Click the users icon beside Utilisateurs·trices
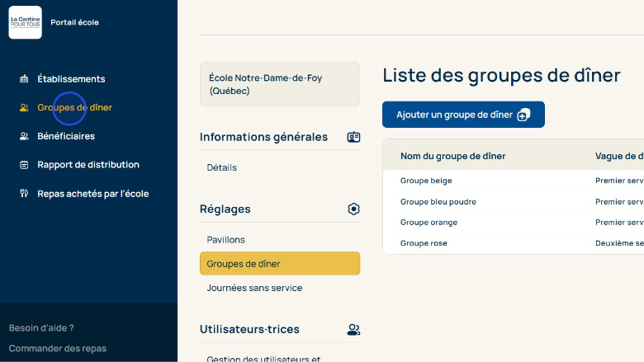The height and width of the screenshot is (362, 644). pos(353,330)
